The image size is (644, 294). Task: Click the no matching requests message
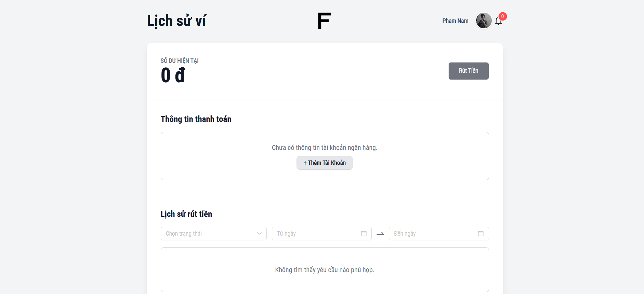pos(324,270)
